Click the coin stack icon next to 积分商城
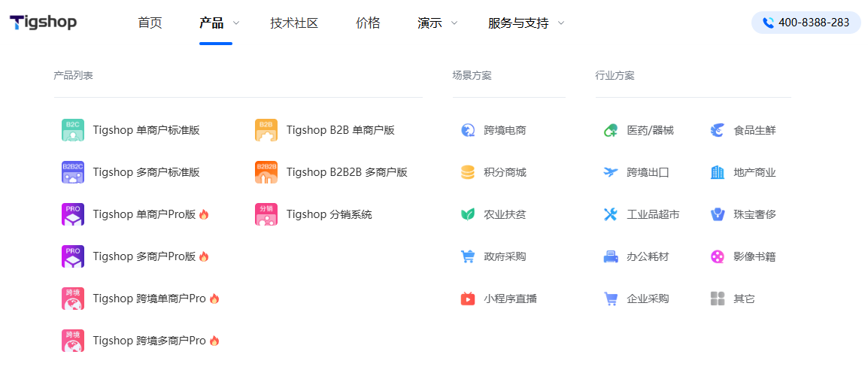 (x=468, y=172)
